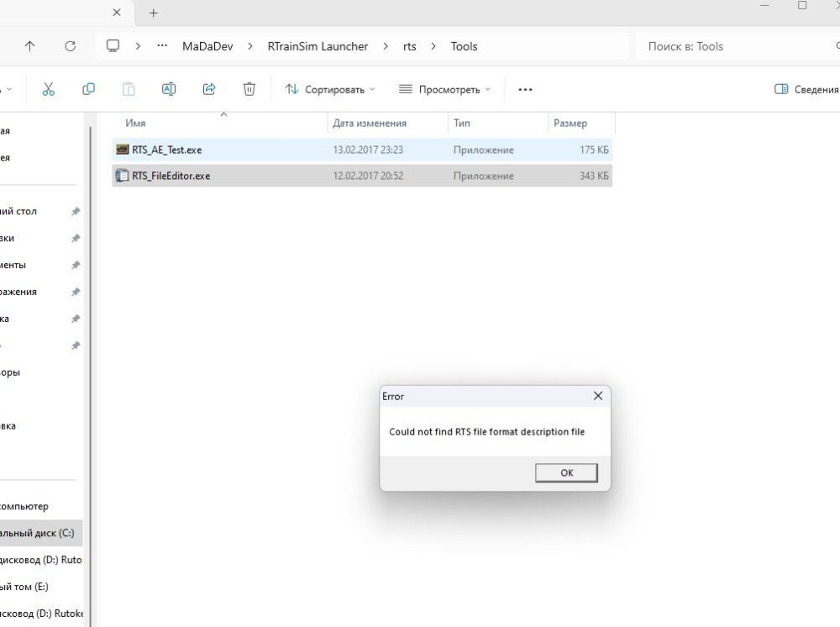
Task: Close the Error dialog with X
Action: [x=598, y=396]
